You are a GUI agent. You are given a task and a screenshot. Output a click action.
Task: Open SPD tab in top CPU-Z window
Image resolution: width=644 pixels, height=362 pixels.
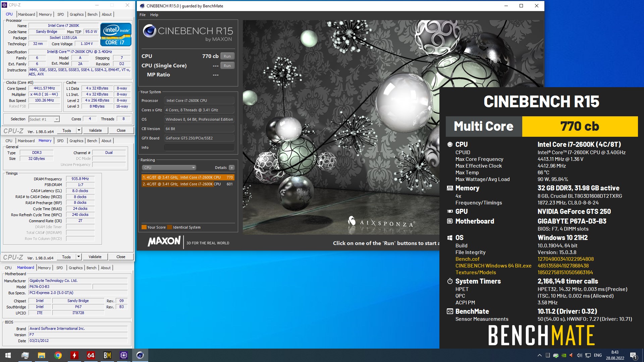coord(61,14)
